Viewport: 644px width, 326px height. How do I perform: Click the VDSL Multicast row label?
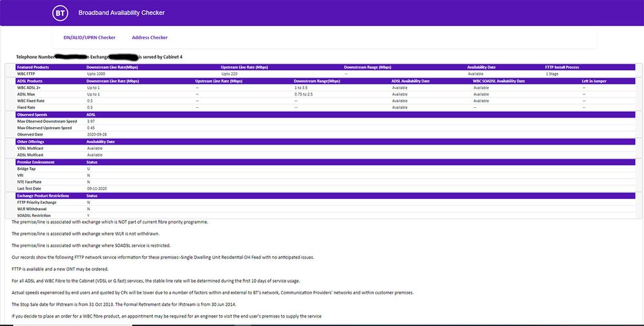click(30, 148)
